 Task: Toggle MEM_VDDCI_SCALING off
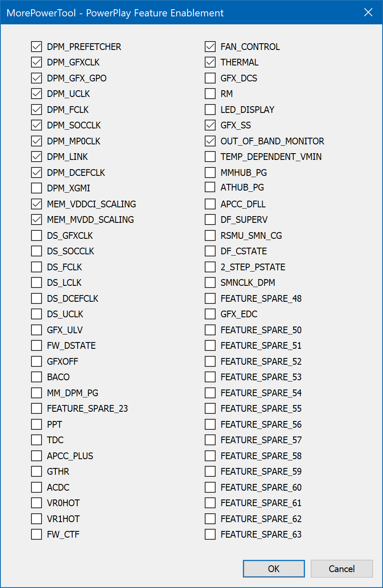point(36,204)
